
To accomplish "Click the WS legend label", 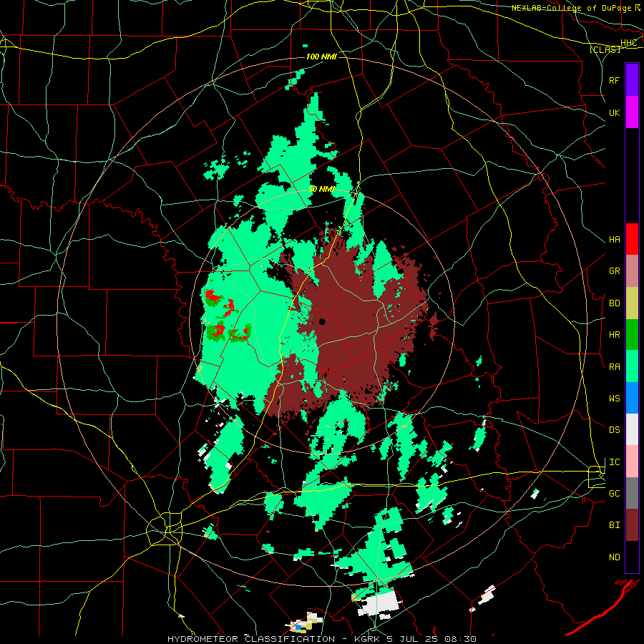I will coord(614,398).
